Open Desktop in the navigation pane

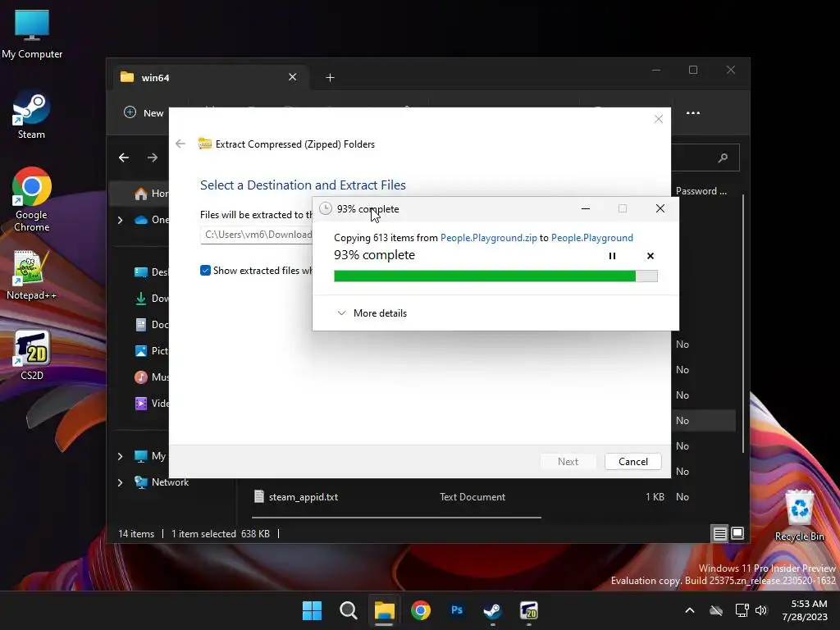152,272
